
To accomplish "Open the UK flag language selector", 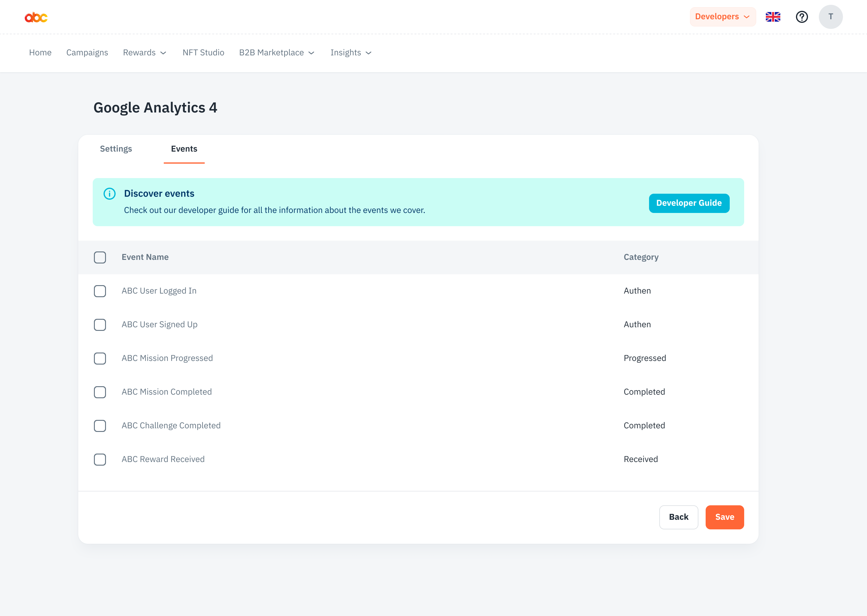I will [x=772, y=17].
